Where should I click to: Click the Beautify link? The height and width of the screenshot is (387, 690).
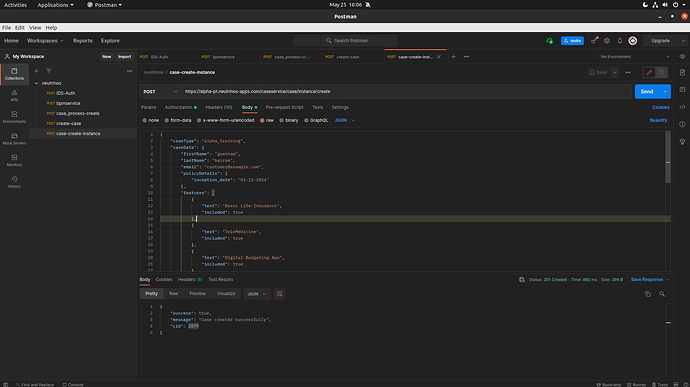[658, 120]
